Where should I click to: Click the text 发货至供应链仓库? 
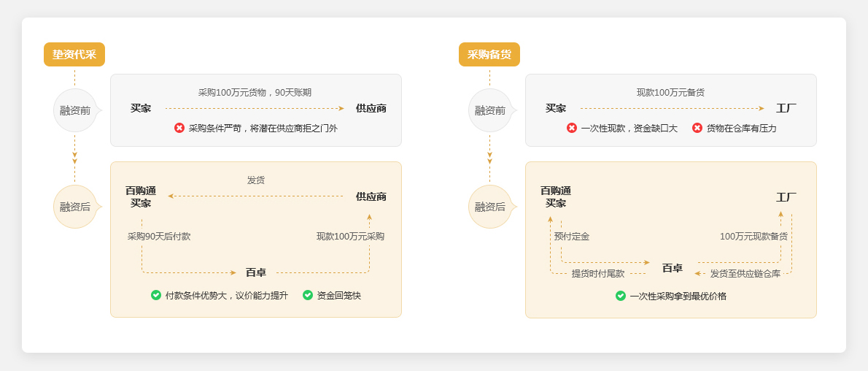745,273
